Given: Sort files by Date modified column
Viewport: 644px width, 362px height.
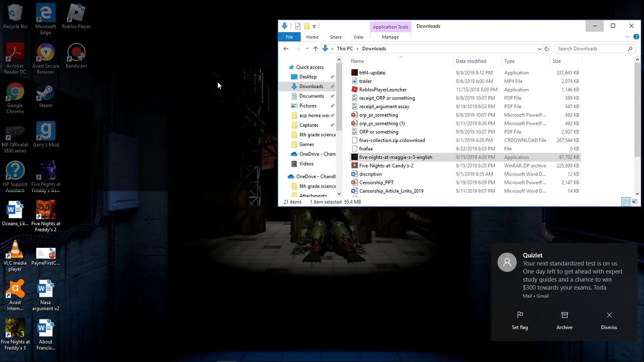Looking at the screenshot, I should 477,61.
